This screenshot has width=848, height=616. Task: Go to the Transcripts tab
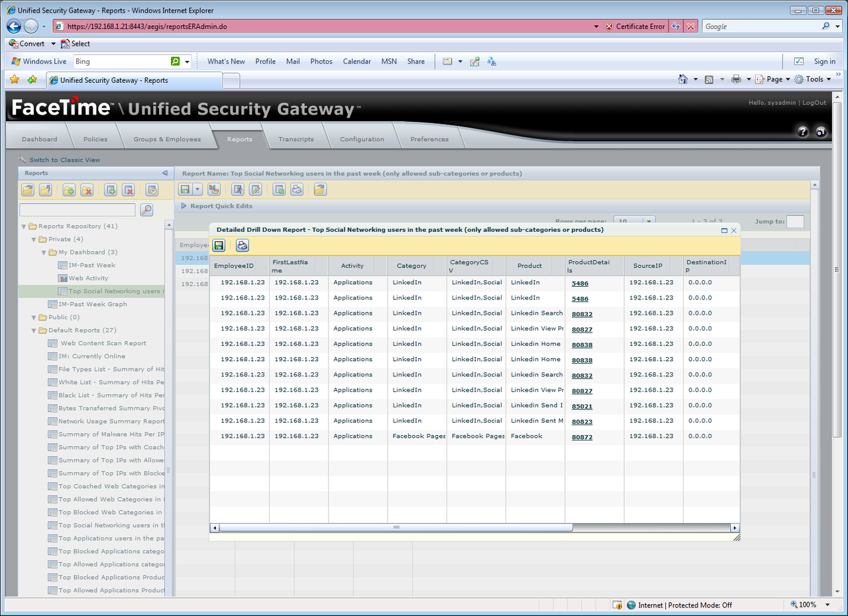pos(295,139)
